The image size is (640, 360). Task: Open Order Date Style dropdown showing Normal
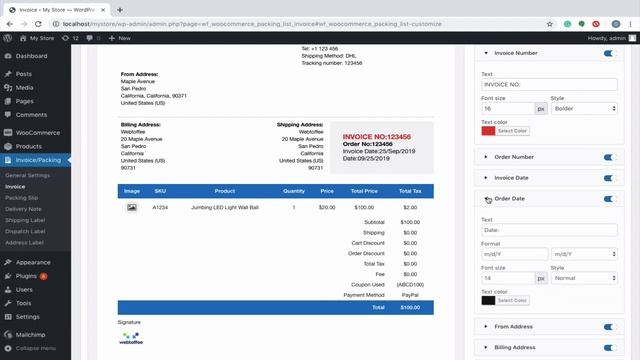coord(584,278)
